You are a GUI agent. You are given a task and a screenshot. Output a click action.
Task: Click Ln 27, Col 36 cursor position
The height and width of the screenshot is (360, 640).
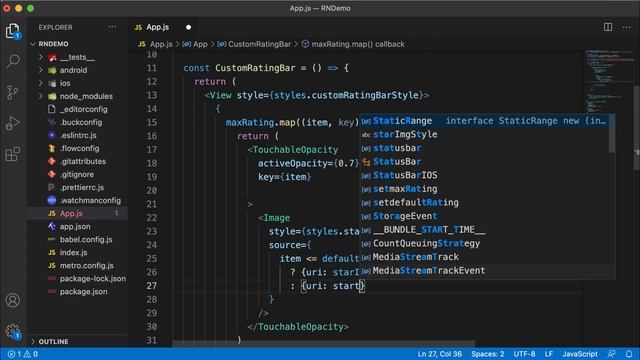pyautogui.click(x=440, y=354)
